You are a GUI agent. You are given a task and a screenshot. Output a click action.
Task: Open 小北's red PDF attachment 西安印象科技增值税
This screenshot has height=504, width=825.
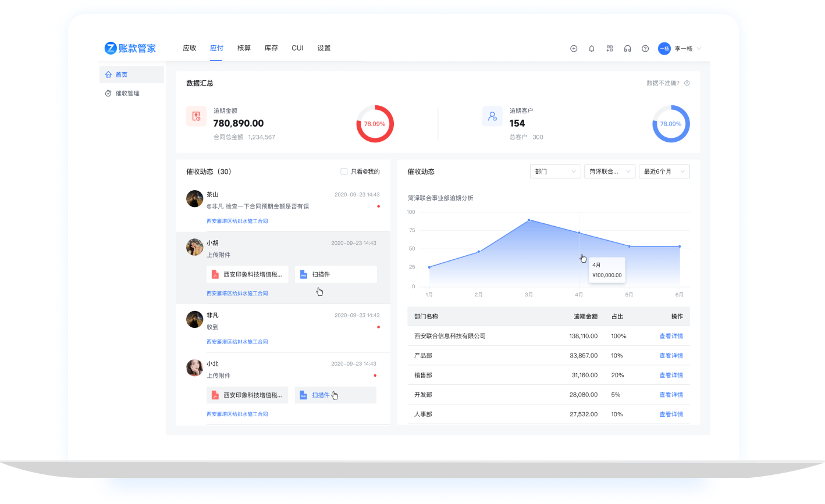click(x=247, y=395)
